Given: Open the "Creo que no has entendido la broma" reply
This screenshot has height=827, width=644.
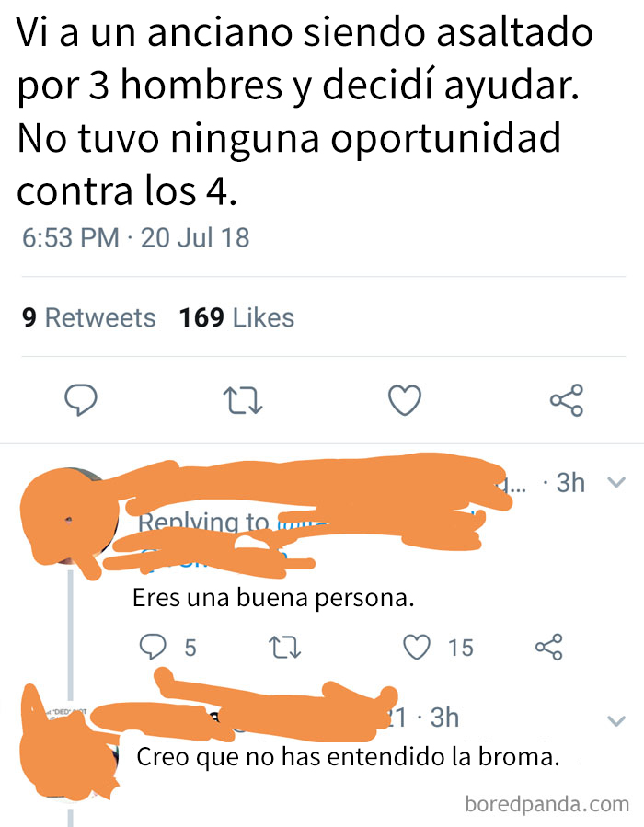Looking at the screenshot, I should point(348,757).
